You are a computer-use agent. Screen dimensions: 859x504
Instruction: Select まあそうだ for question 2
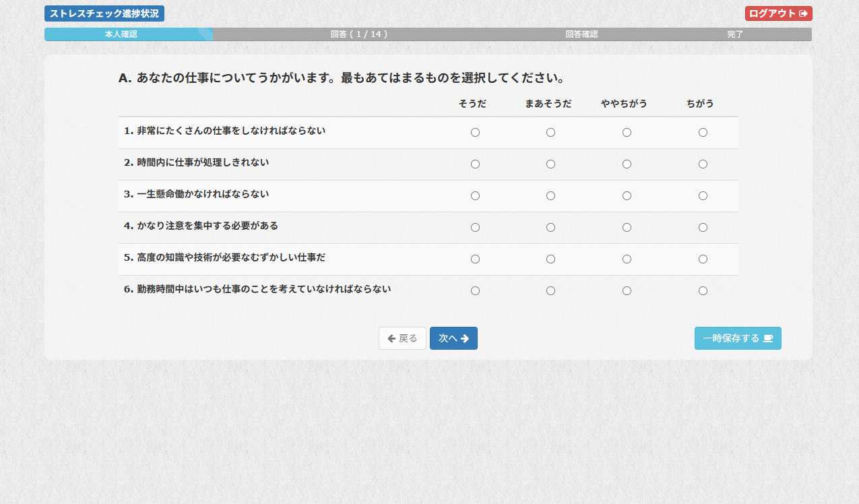[x=550, y=164]
